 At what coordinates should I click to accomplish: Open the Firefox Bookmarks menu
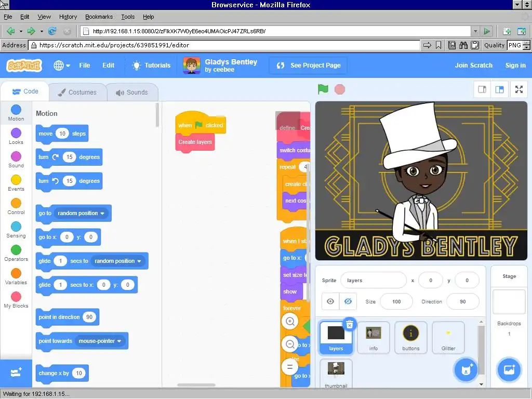click(x=99, y=17)
